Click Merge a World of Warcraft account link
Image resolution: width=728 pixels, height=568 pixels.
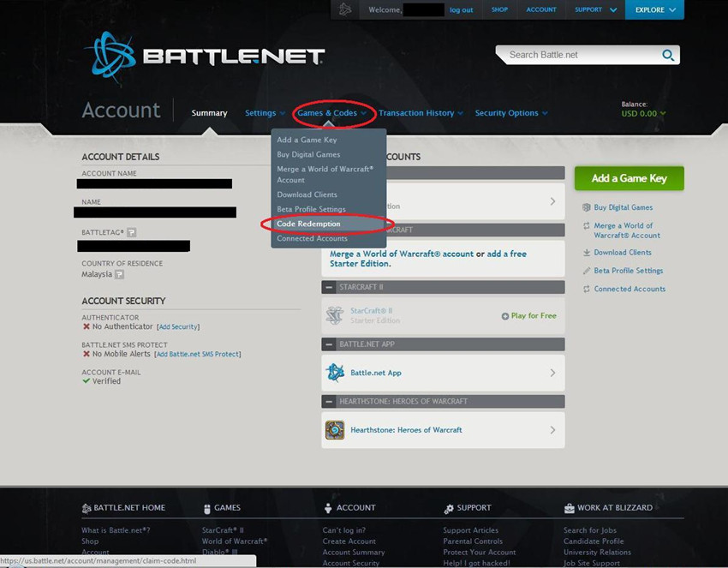click(x=402, y=254)
